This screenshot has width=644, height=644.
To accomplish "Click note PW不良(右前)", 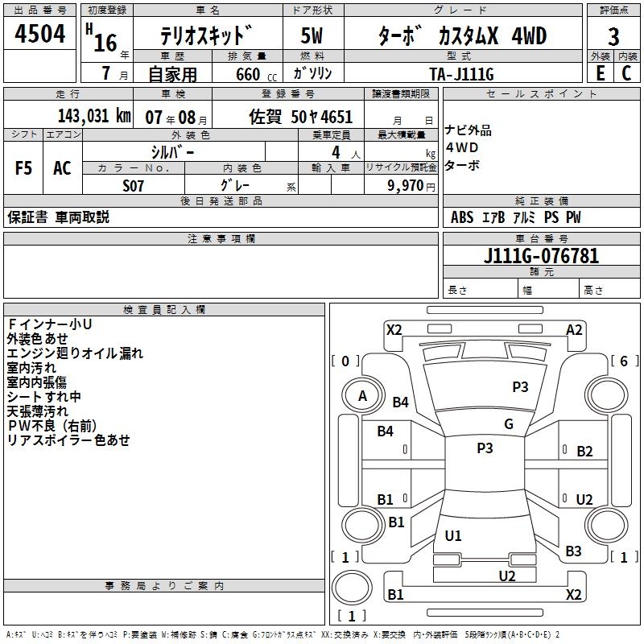I will coord(52,426).
